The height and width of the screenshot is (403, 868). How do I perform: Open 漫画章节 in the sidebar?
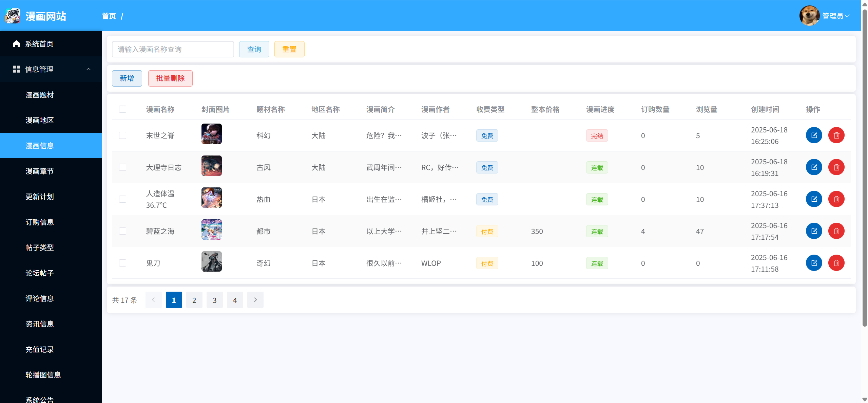[x=40, y=171]
